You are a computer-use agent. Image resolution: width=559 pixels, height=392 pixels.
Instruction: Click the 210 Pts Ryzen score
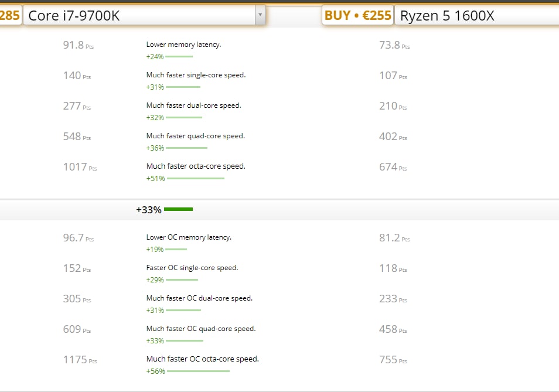click(393, 106)
